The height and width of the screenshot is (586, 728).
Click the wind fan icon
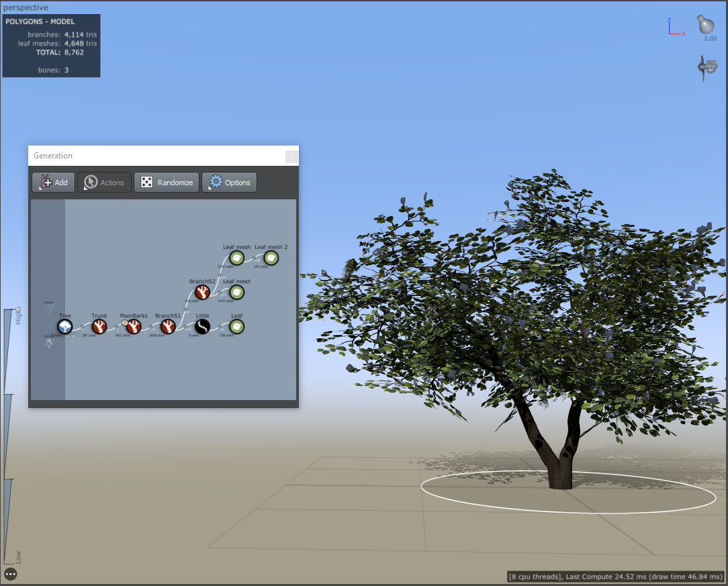pyautogui.click(x=707, y=67)
